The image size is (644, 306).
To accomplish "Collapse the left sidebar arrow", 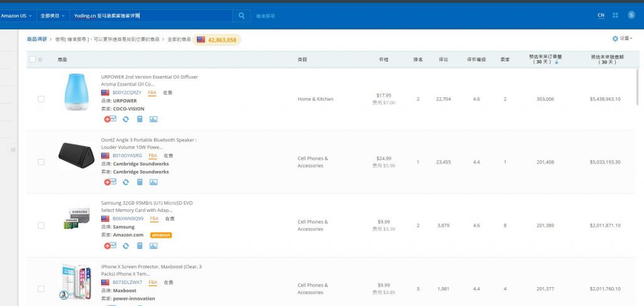I will (x=13, y=149).
